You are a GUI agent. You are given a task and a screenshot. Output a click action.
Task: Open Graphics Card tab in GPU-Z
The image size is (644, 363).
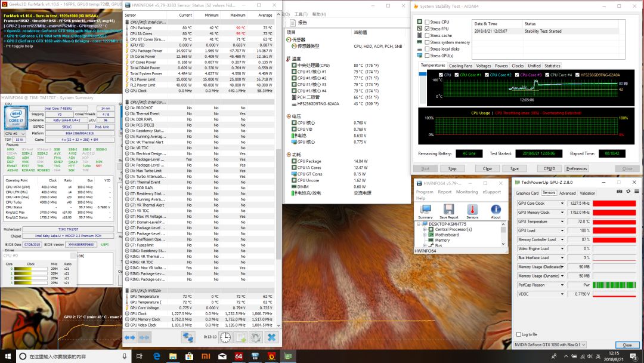click(527, 193)
